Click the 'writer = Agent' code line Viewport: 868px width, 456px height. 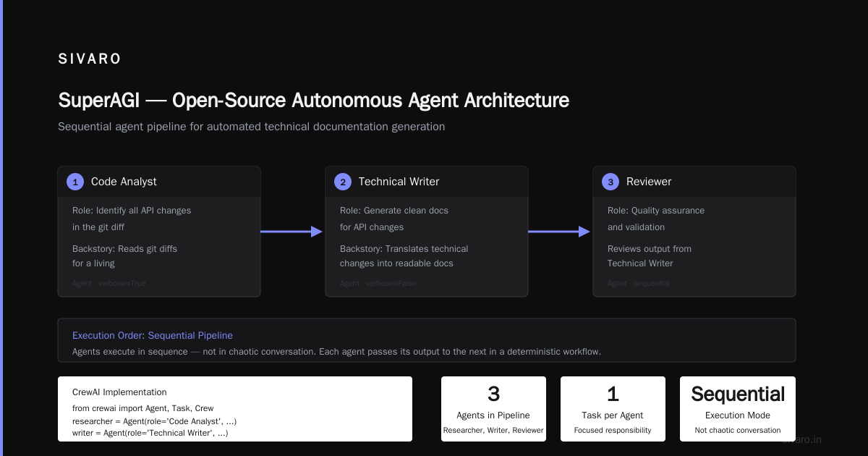tap(150, 433)
